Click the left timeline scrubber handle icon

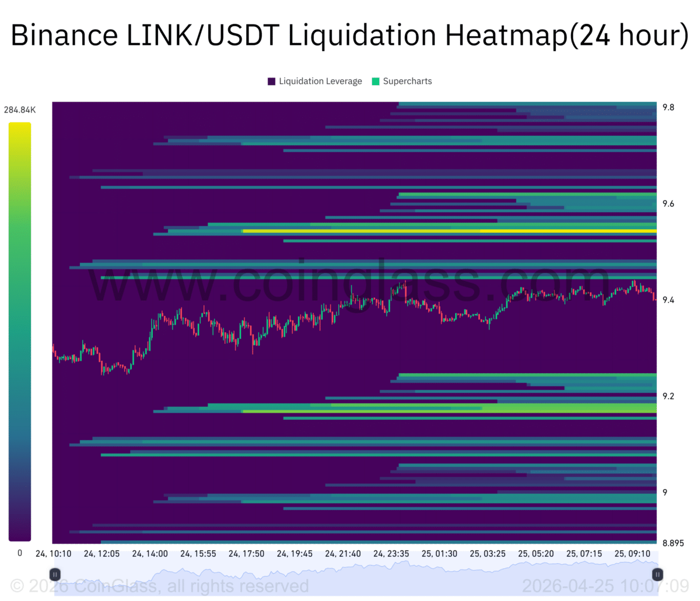coord(54,574)
